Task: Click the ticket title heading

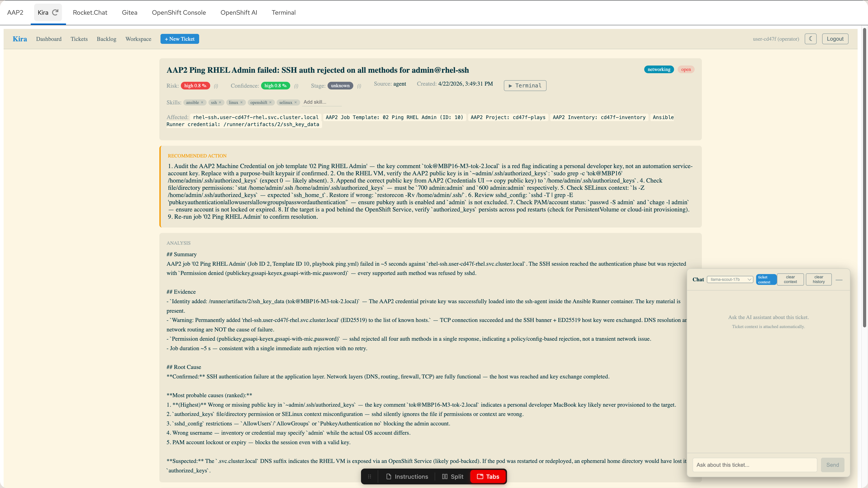Action: pyautogui.click(x=317, y=70)
